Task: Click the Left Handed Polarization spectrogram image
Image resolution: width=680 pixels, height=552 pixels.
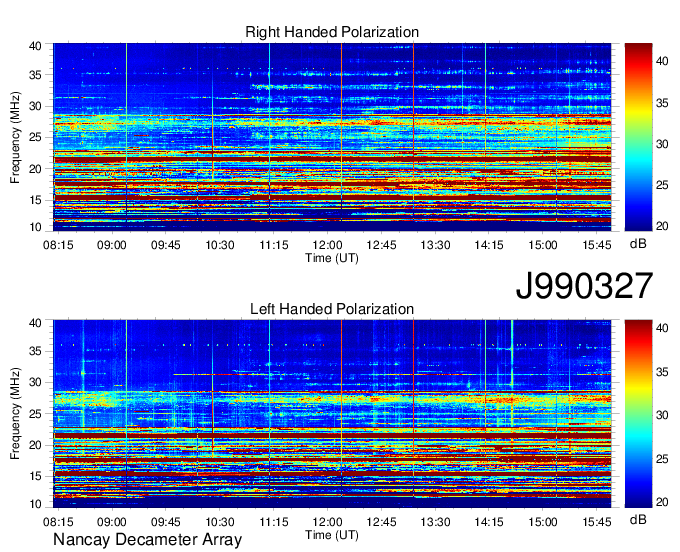Action: pos(332,414)
